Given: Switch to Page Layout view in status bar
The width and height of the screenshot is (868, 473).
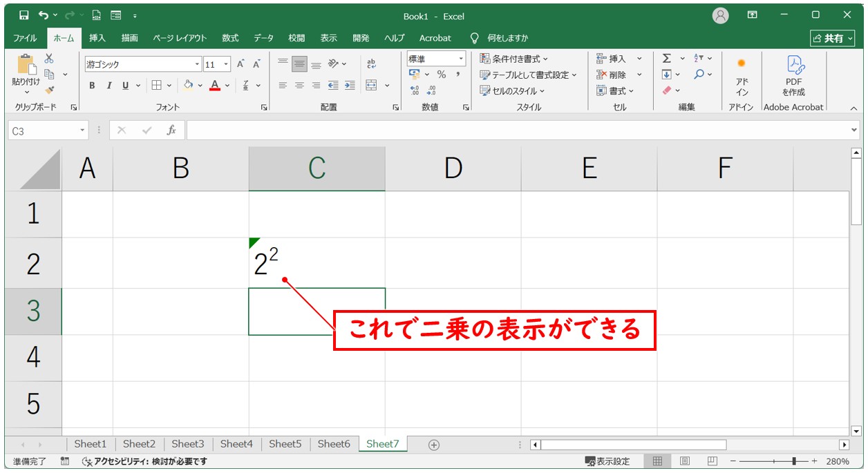Looking at the screenshot, I should [684, 461].
